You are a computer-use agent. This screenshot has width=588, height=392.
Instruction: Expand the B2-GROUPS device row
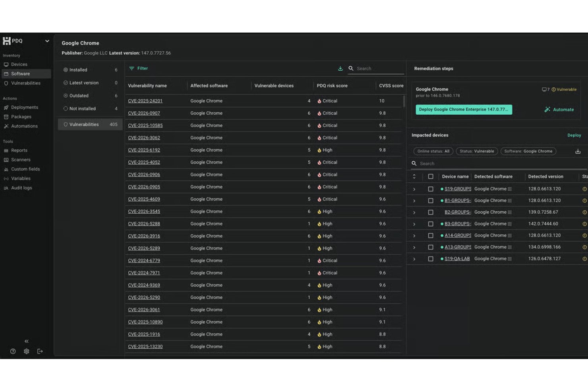tap(414, 212)
